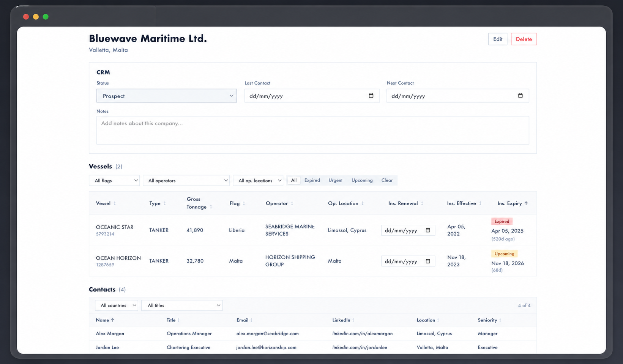Sort by Flag column arrows
The height and width of the screenshot is (364, 623).
tap(244, 203)
